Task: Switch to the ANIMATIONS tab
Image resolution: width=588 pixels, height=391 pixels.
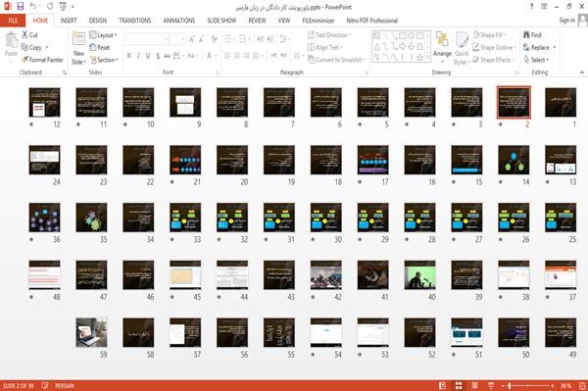Action: pyautogui.click(x=179, y=21)
